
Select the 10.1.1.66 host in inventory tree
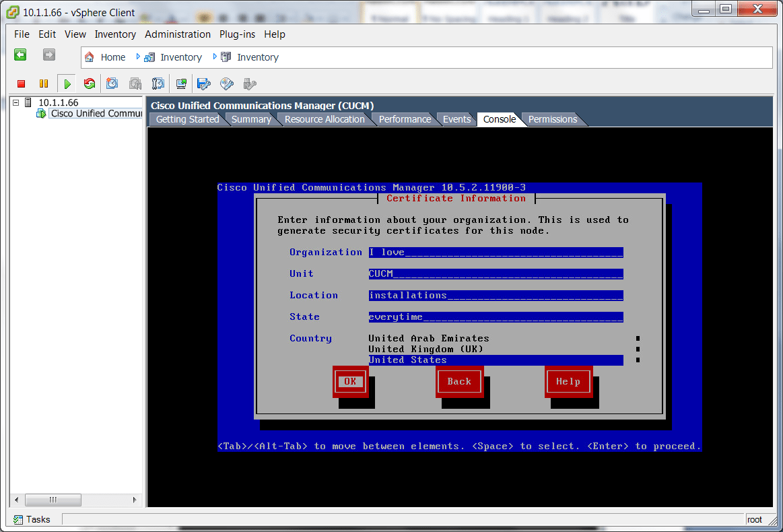(59, 103)
